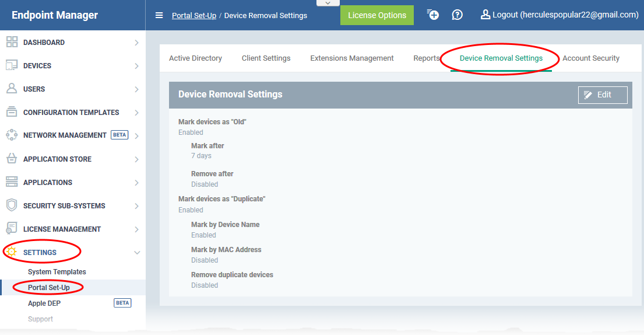The height and width of the screenshot is (335, 644).
Task: Open the Extensions Management tab
Action: [x=352, y=58]
